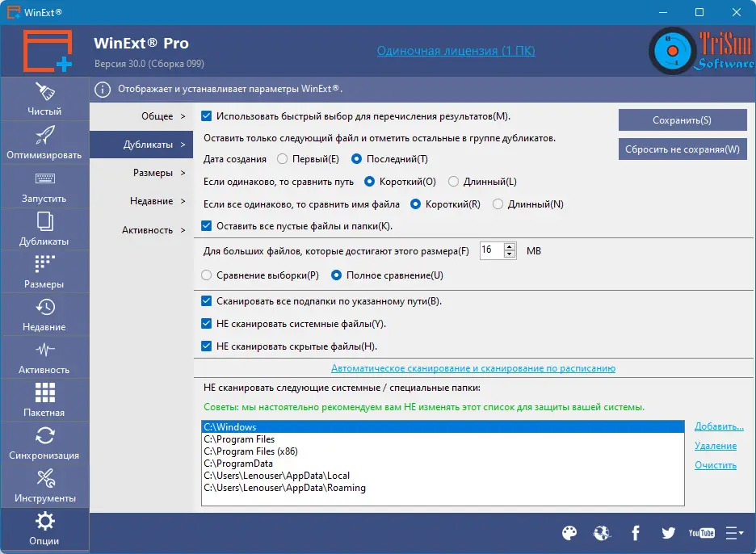This screenshot has width=756, height=554.
Task: Increase large file size spinner value
Action: (x=510, y=247)
